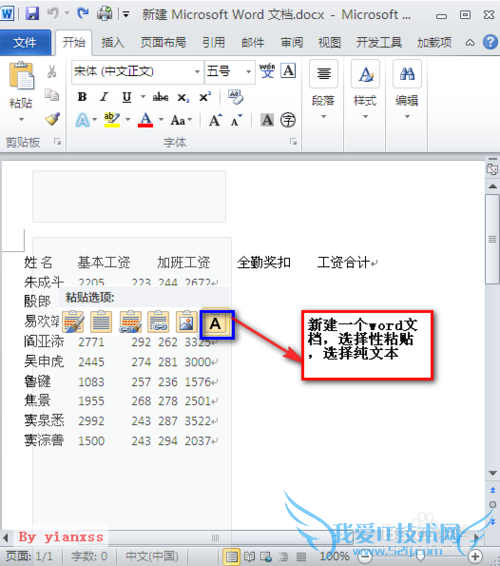Switch to Full Screen Reading view
This screenshot has width=500, height=566.
[249, 557]
